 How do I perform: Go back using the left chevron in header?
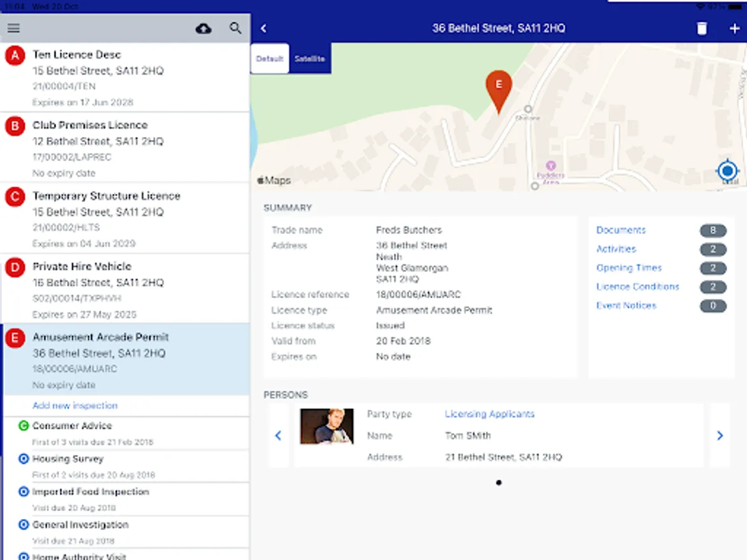[264, 29]
